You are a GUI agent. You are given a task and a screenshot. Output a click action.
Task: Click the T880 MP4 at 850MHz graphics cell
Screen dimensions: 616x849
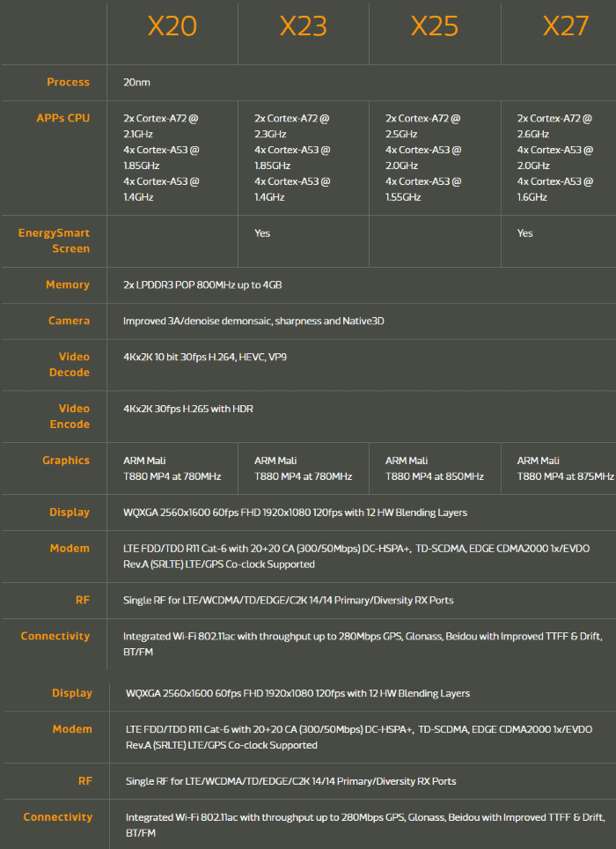(435, 469)
